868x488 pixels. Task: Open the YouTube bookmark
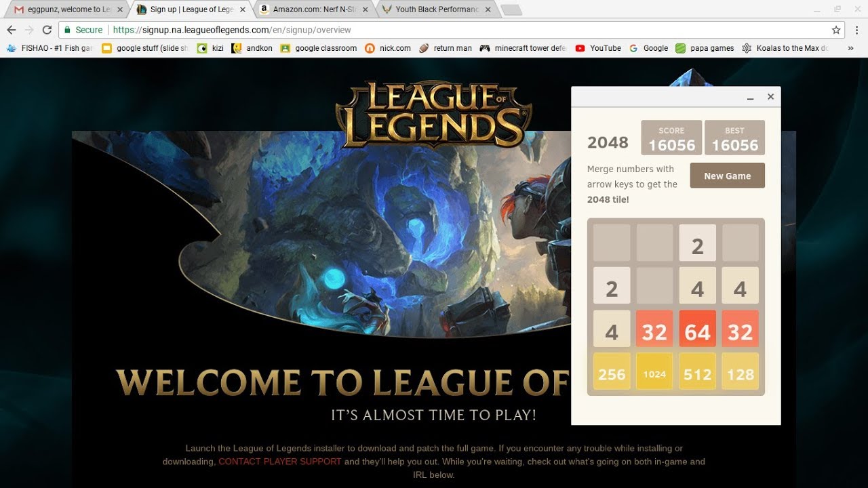point(598,48)
